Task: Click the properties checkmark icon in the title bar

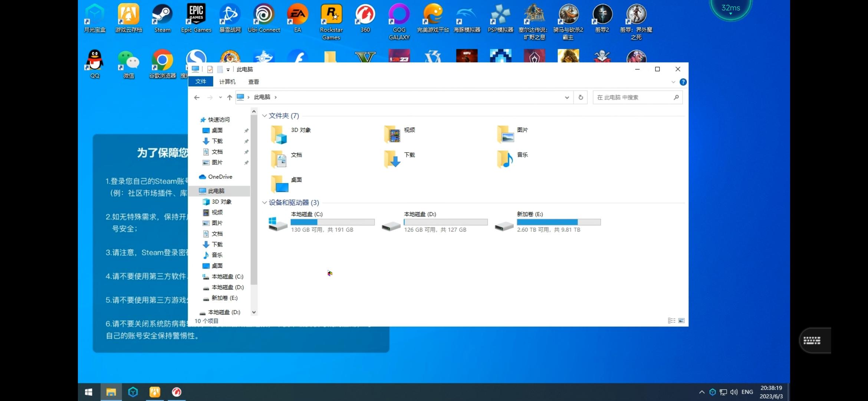Action: click(210, 69)
